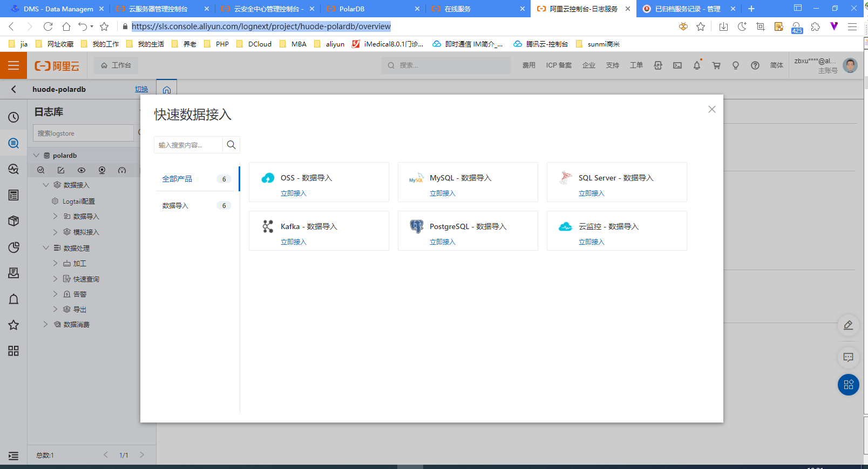Go back with the project arrow
This screenshot has height=469, width=868.
13,89
